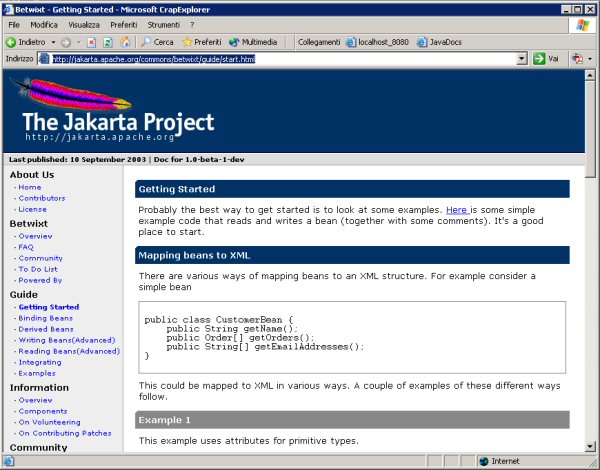Viewport: 600px width, 470px height.
Task: Open Information Overview link
Action: click(x=35, y=400)
